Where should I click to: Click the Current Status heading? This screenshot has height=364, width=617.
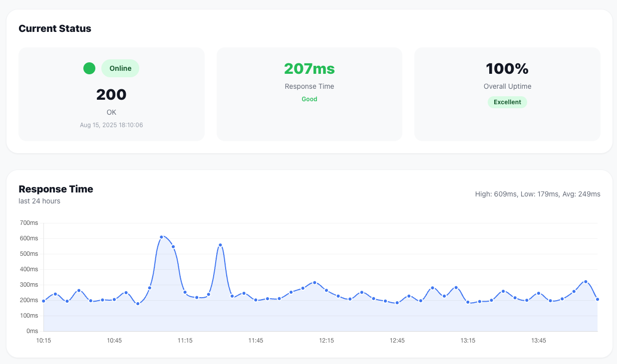55,28
